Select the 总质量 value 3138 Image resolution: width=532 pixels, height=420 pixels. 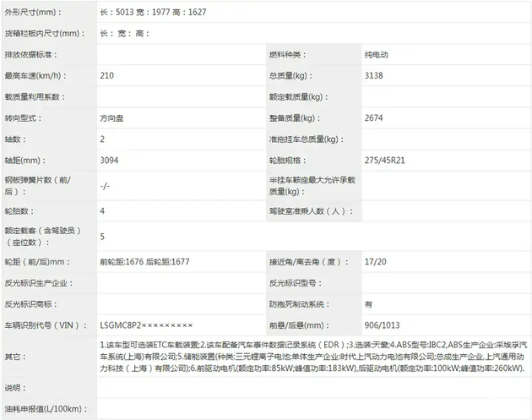pyautogui.click(x=373, y=76)
